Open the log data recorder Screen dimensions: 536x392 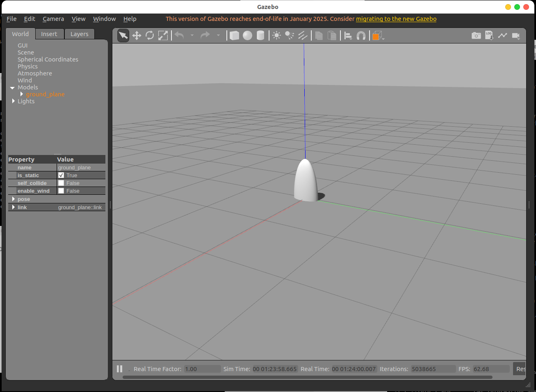coord(489,35)
